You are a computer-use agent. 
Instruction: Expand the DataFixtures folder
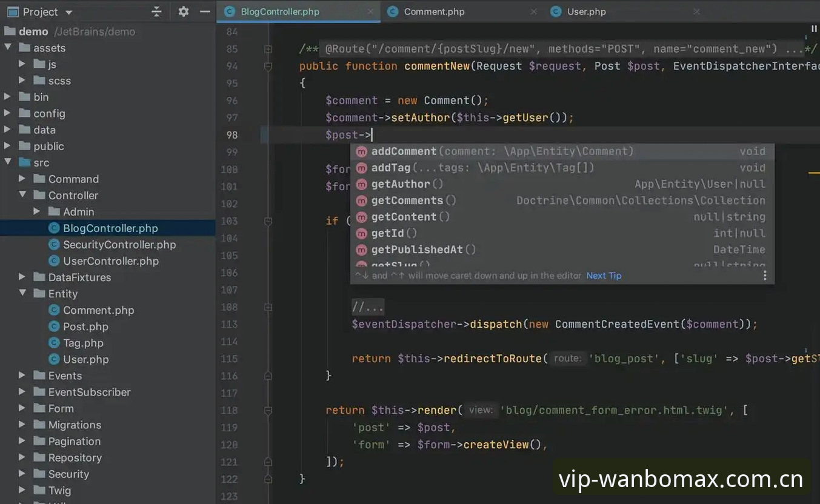pyautogui.click(x=22, y=277)
